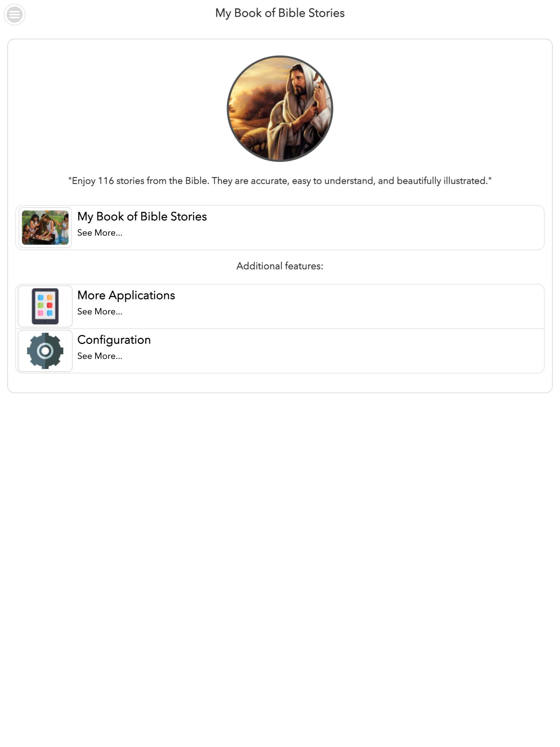560x747 pixels.
Task: Tap the circular Jesus portrait image
Action: 280,108
